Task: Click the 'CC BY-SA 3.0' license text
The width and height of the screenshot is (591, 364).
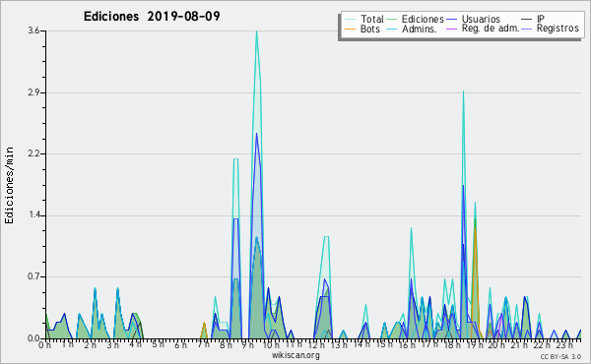Action: coord(560,356)
